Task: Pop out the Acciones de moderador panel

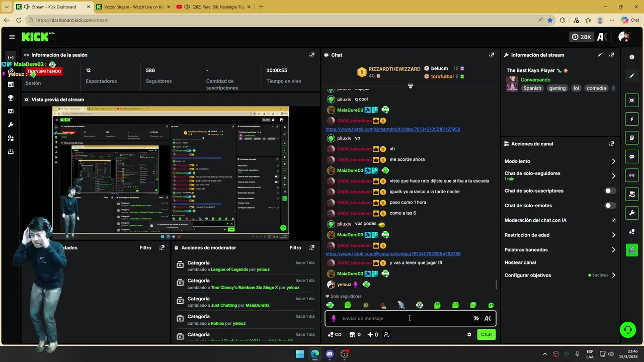Action: (312, 247)
